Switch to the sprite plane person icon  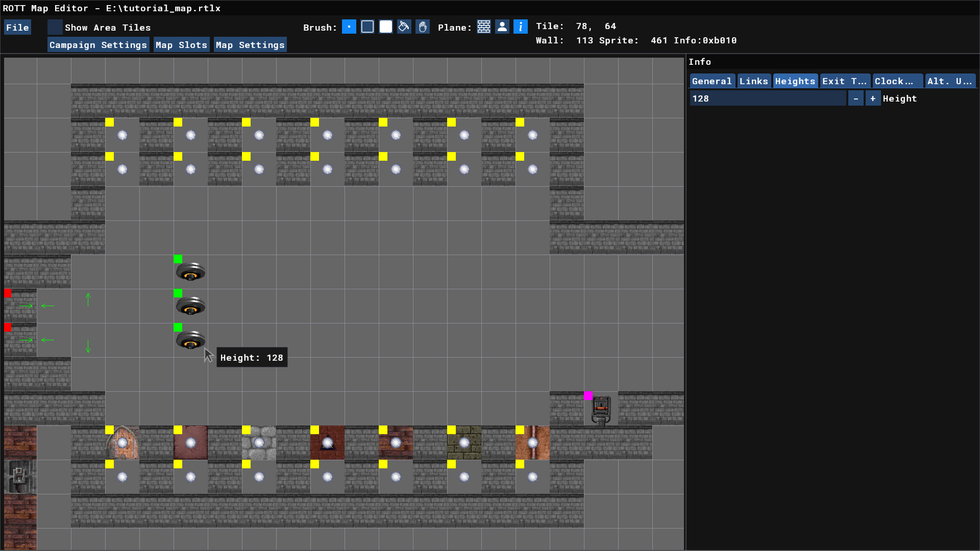502,27
